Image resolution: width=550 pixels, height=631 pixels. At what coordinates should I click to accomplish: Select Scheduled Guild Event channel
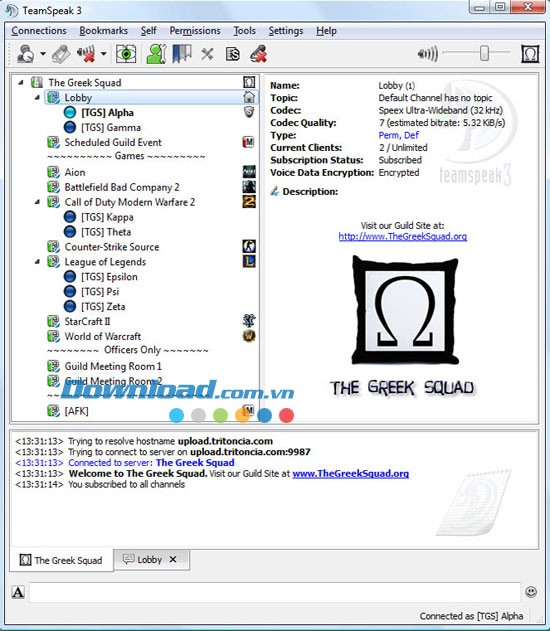113,142
